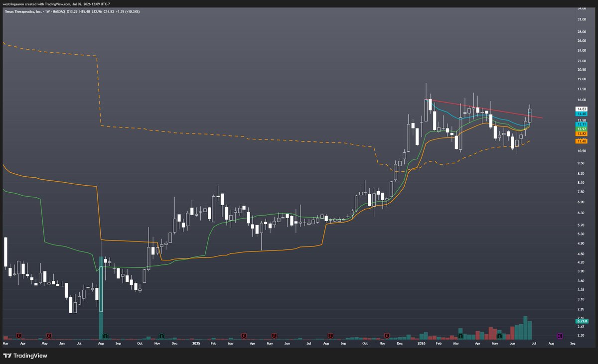Image resolution: width=598 pixels, height=364 pixels.
Task: Click the 20.50 price axis label
Action: 582,69
